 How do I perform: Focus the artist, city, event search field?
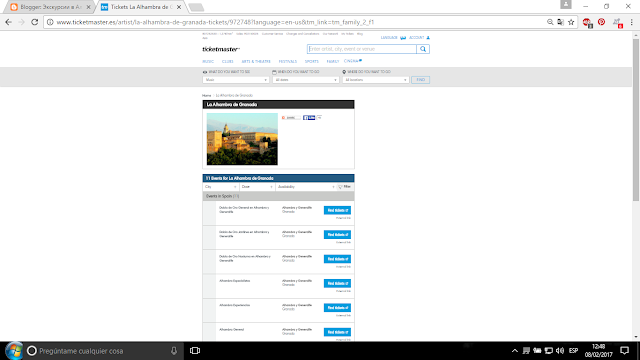pos(362,49)
